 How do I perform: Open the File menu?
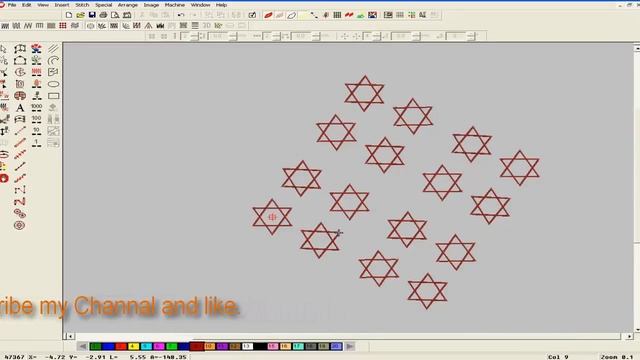(12, 5)
